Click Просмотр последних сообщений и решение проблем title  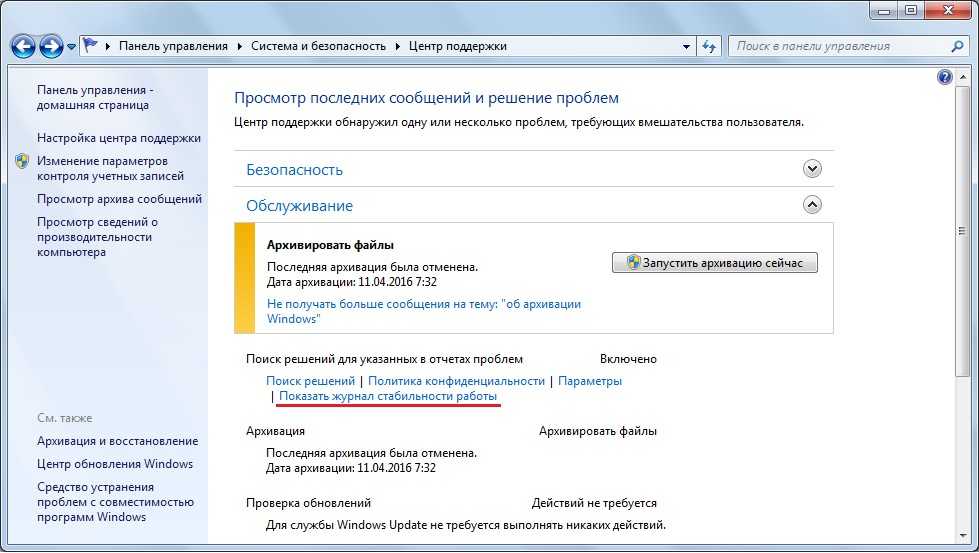[x=426, y=98]
